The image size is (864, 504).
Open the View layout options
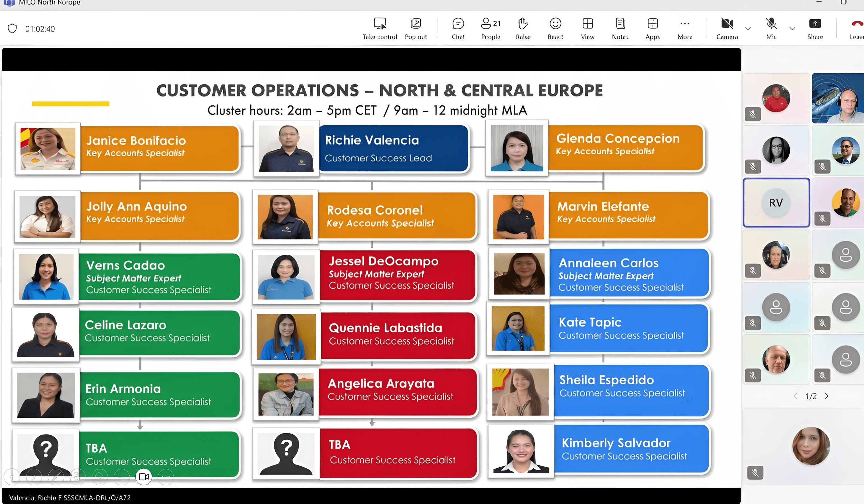click(x=587, y=29)
